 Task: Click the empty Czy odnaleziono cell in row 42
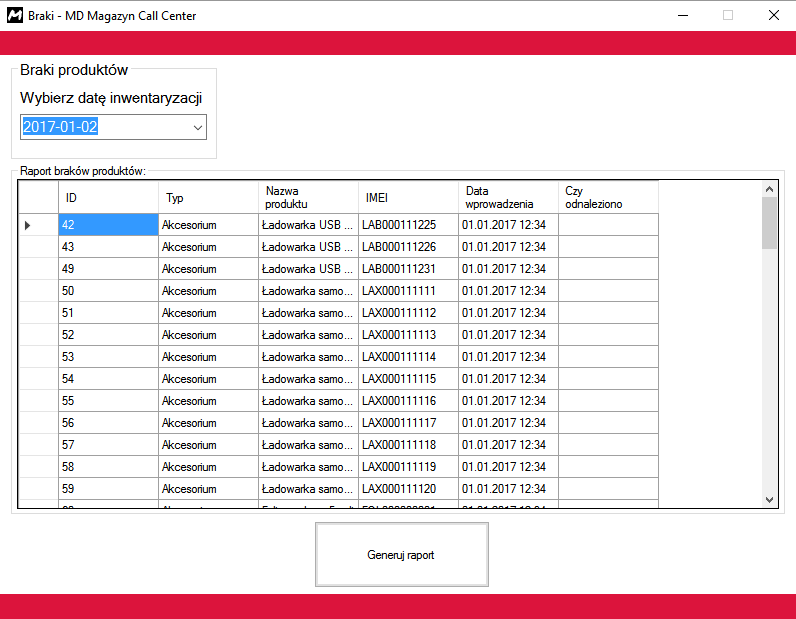[609, 225]
